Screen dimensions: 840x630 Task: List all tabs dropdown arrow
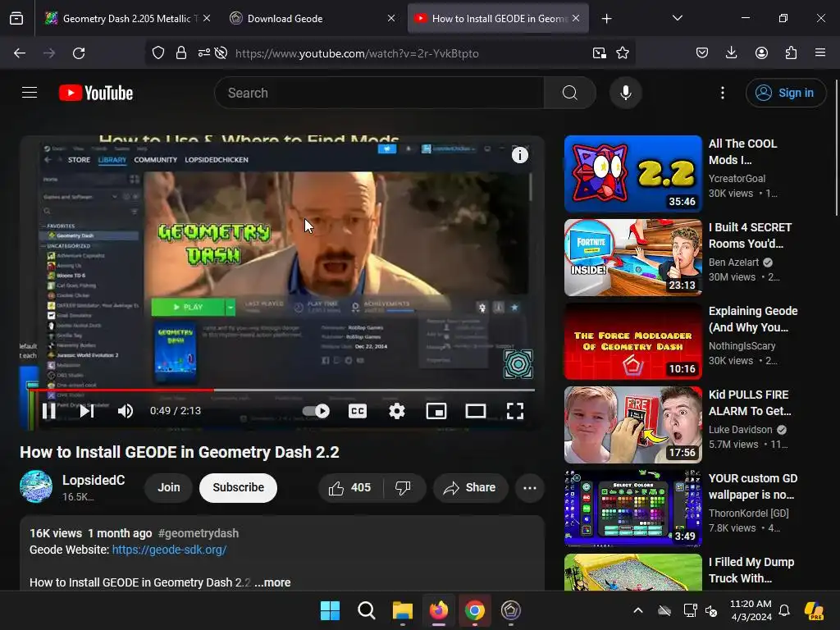pos(677,18)
